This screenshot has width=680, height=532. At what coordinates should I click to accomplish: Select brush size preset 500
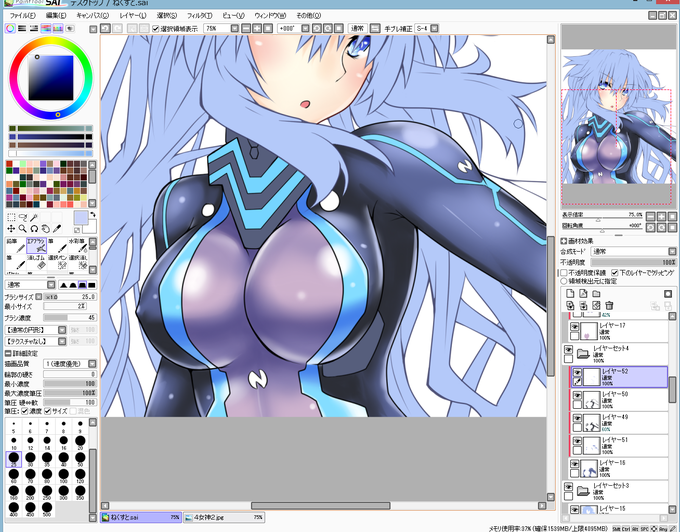(47, 507)
